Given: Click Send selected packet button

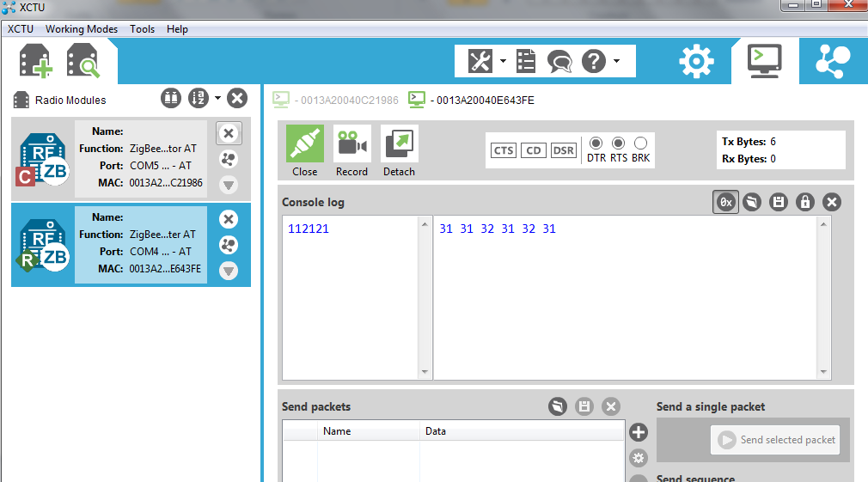Looking at the screenshot, I should [x=775, y=440].
